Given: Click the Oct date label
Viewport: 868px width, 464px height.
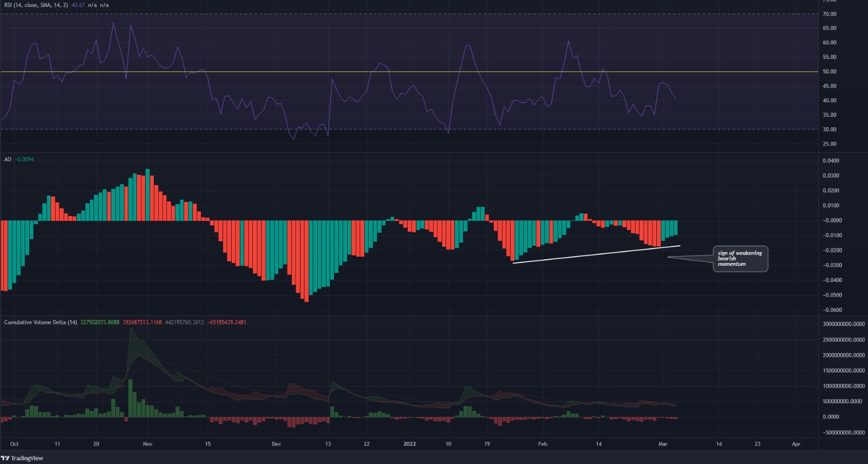Looking at the screenshot, I should click(15, 444).
